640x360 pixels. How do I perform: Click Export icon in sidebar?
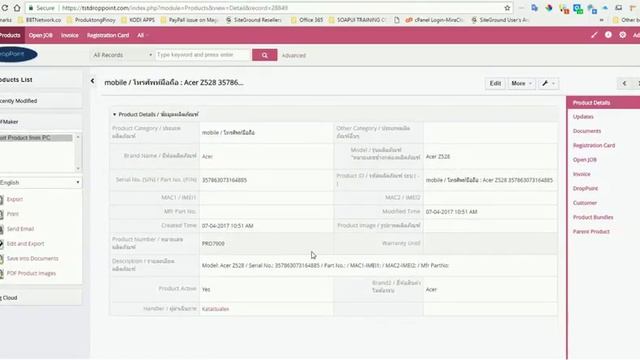pyautogui.click(x=1, y=199)
